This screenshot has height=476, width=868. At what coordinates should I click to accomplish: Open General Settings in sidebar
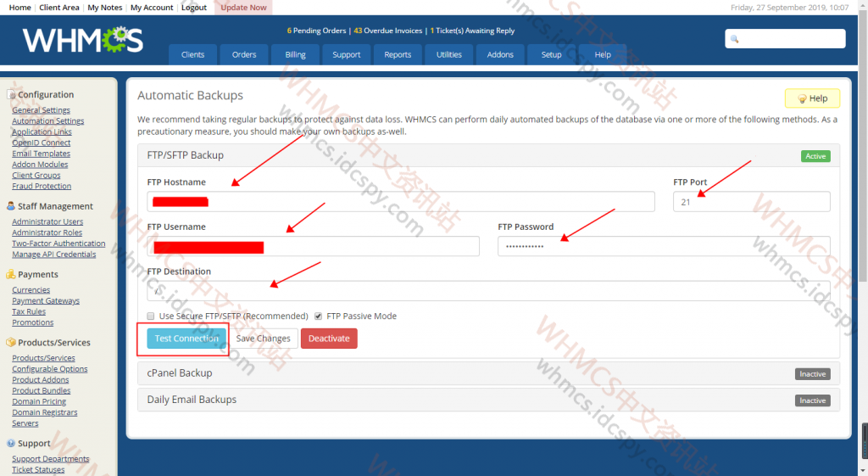pyautogui.click(x=41, y=110)
